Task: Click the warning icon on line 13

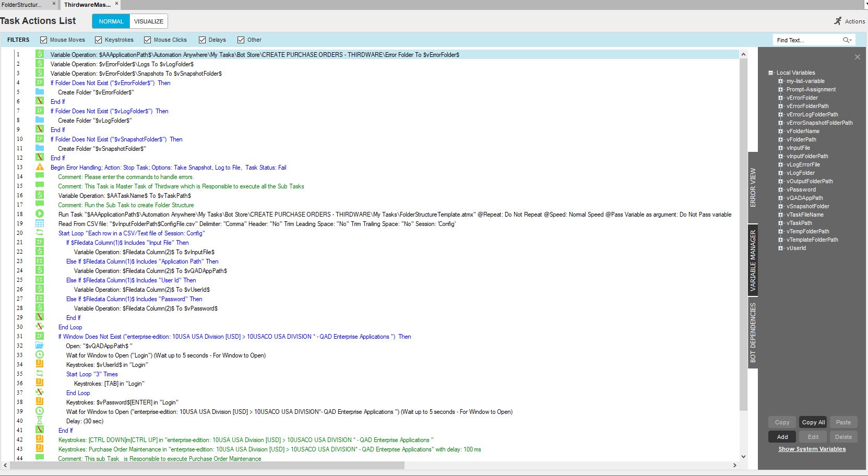Action: 40,167
